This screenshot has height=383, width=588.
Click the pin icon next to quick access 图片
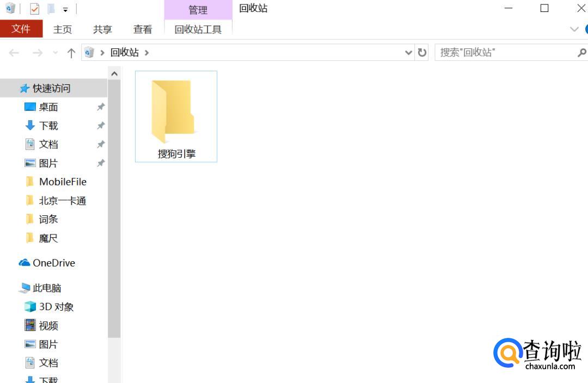[x=101, y=163]
